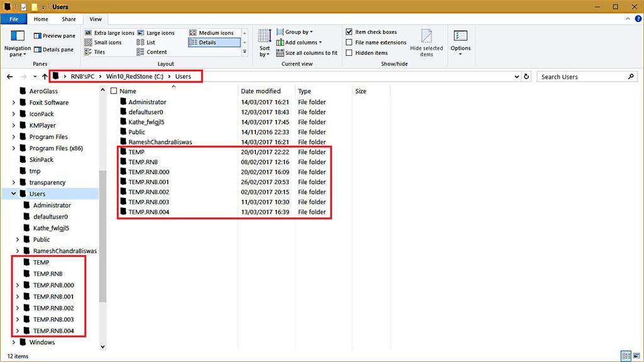644x362 pixels.
Task: Expand the address bar history dropdown
Action: coord(517,77)
